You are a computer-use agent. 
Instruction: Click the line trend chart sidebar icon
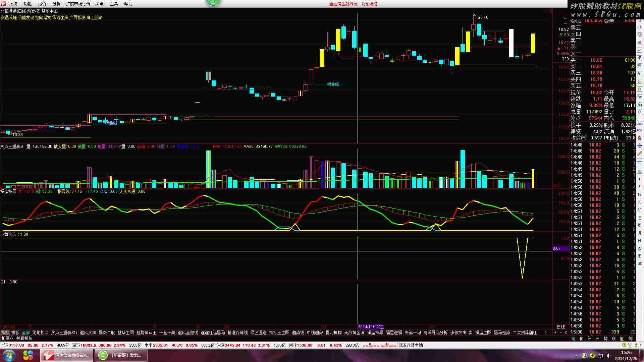(x=640, y=50)
